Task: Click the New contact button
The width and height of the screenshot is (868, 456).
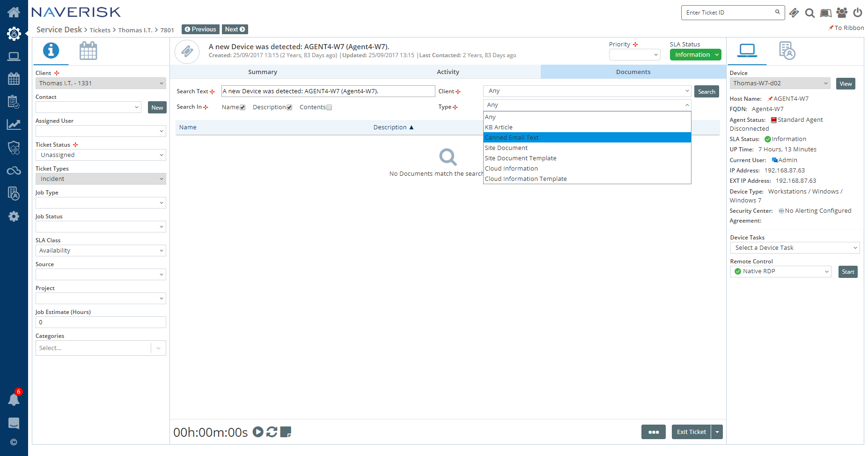Action: tap(157, 108)
